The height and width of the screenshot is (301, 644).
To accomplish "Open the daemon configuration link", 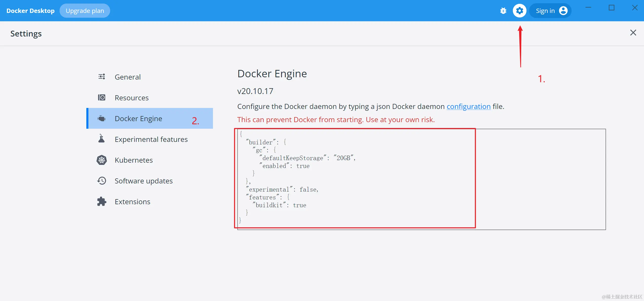I will pos(468,106).
